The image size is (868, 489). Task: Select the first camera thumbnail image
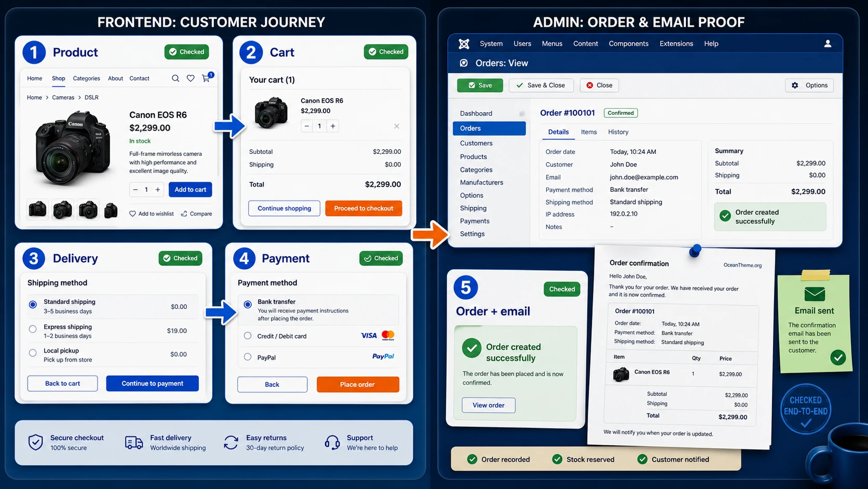[37, 210]
